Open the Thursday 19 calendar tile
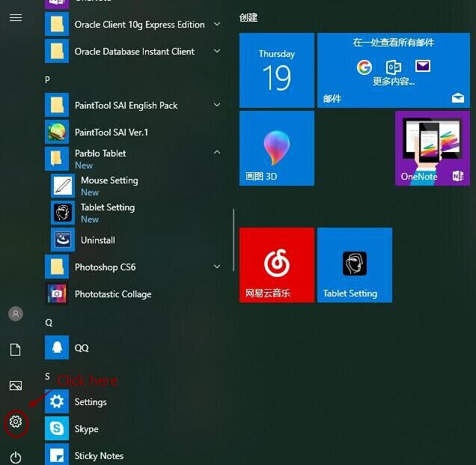The width and height of the screenshot is (476, 465). pos(277,70)
